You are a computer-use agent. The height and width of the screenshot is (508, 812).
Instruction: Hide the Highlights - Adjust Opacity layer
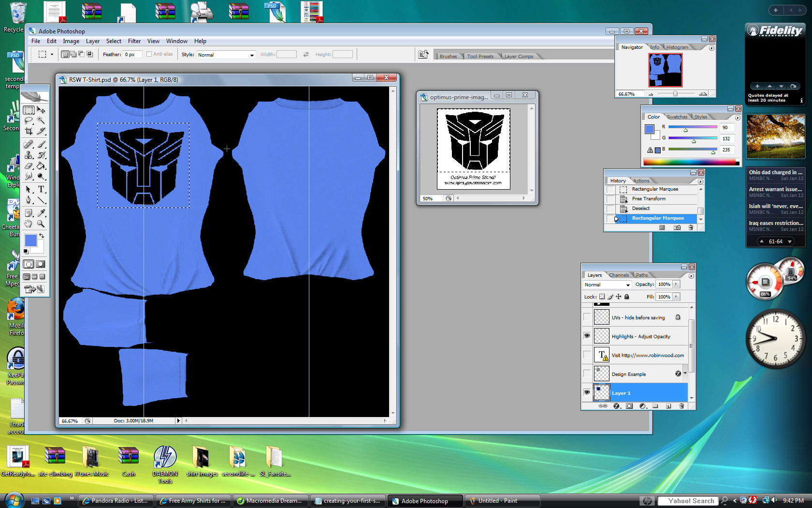[587, 336]
